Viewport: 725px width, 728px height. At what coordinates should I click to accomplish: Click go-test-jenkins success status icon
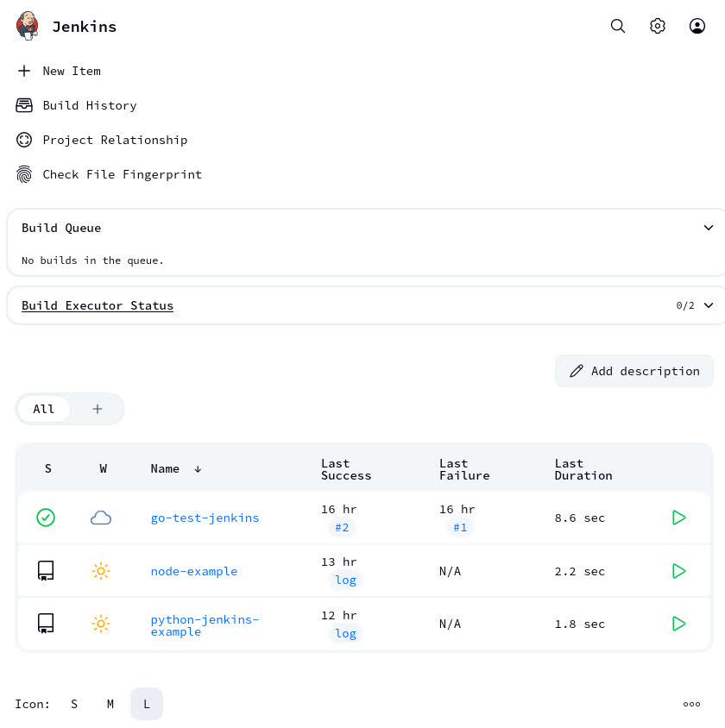[x=46, y=518]
